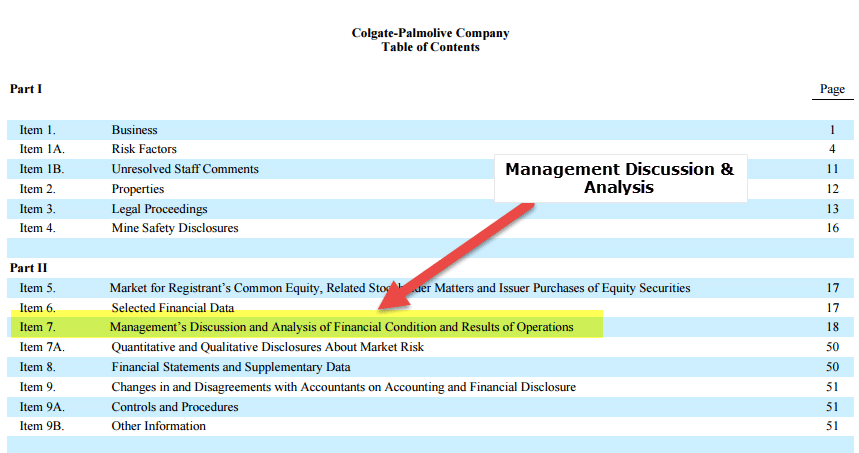The height and width of the screenshot is (453, 859).
Task: Click the Colgate-Palmolive Company title
Action: [430, 33]
